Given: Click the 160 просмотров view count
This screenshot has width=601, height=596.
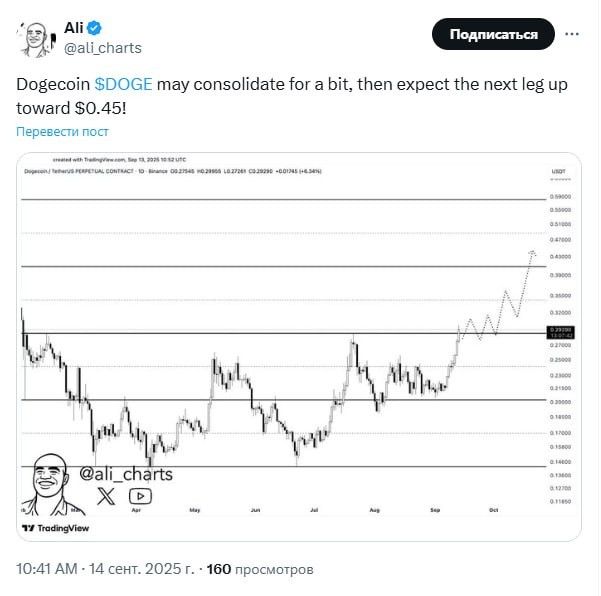Looking at the screenshot, I should point(259,569).
